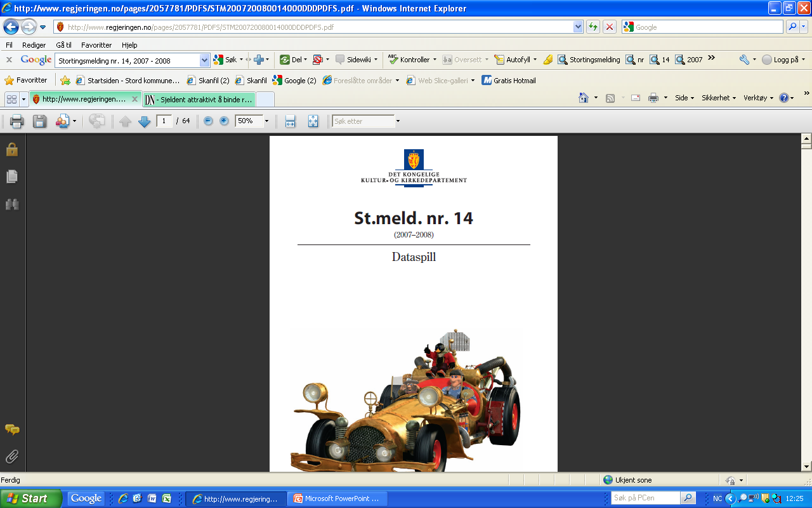Click the highlighter icon in Google Toolbar
This screenshot has width=812, height=508.
tap(547, 59)
